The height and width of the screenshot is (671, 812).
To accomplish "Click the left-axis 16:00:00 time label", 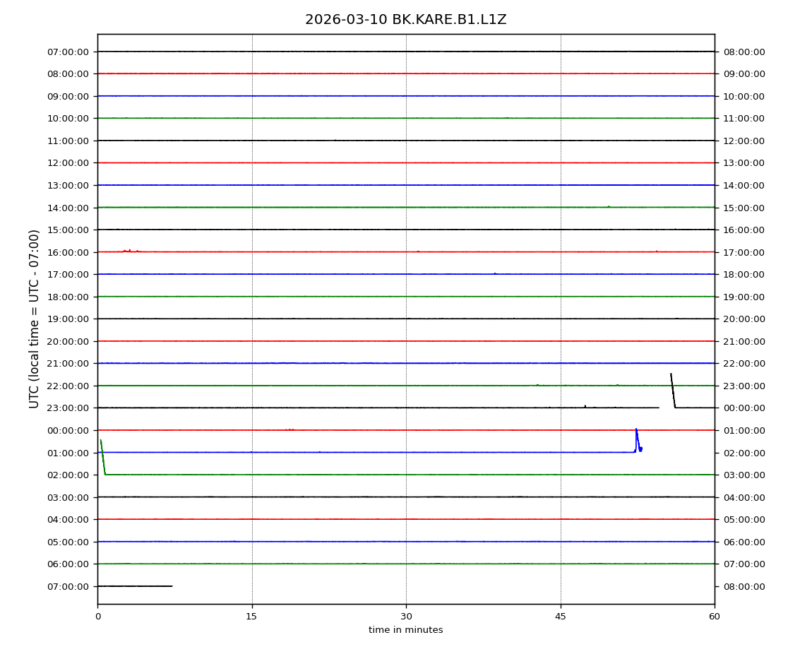I will [68, 252].
